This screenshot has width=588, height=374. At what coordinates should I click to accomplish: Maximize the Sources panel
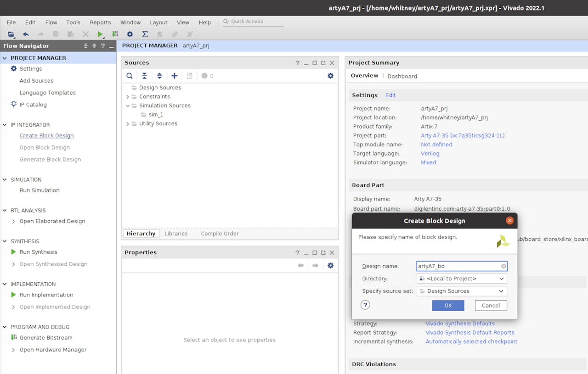315,63
